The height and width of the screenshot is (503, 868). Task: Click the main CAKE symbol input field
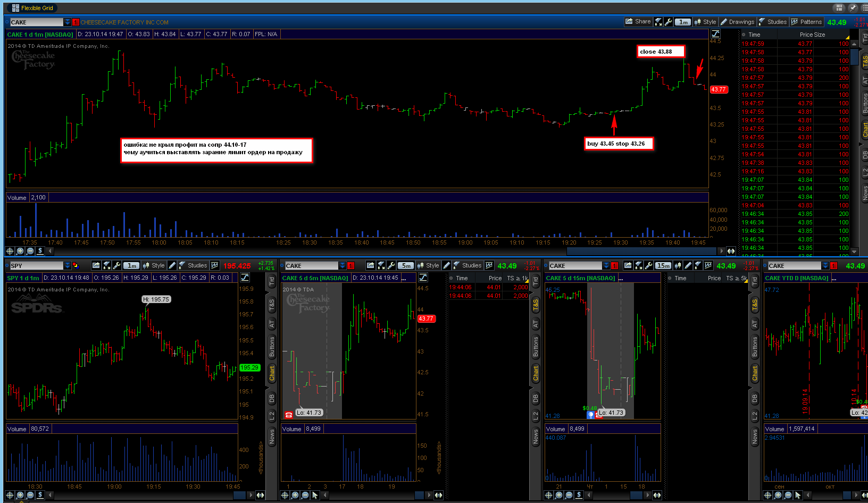pos(37,22)
